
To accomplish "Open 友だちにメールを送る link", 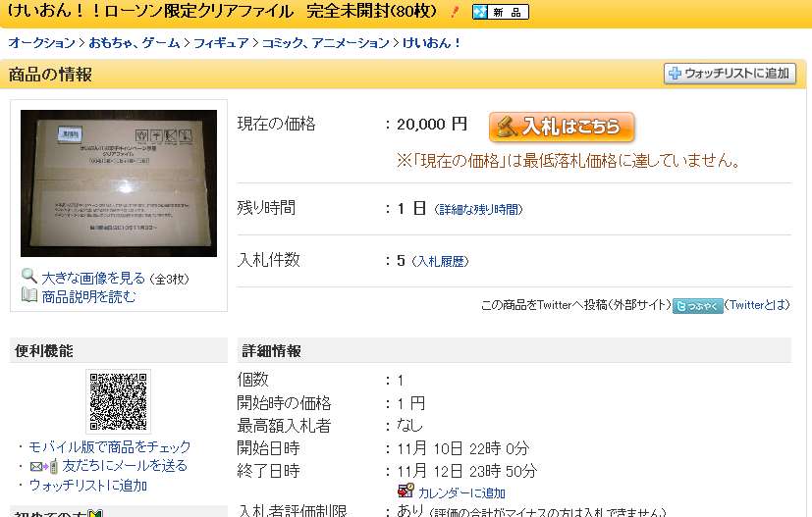I will click(125, 466).
